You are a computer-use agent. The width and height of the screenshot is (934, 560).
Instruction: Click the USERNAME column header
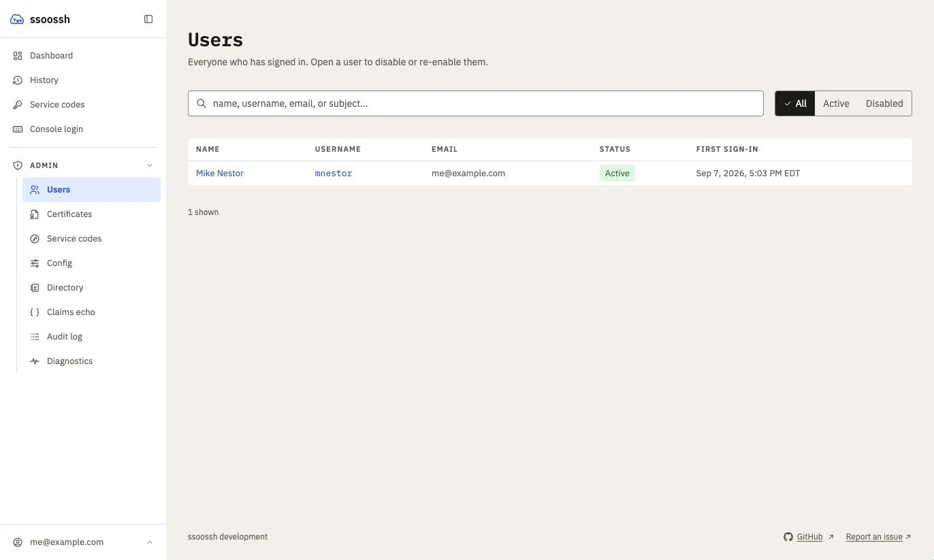[x=338, y=149]
